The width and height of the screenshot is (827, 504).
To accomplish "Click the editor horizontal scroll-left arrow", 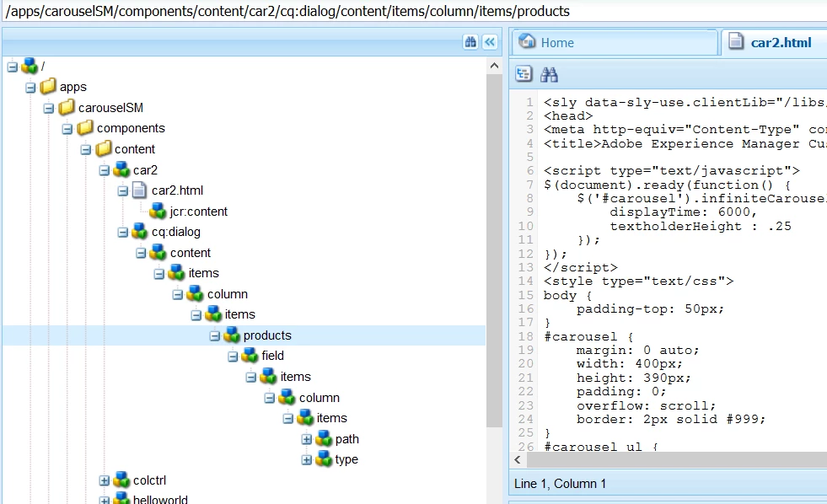I will 518,459.
